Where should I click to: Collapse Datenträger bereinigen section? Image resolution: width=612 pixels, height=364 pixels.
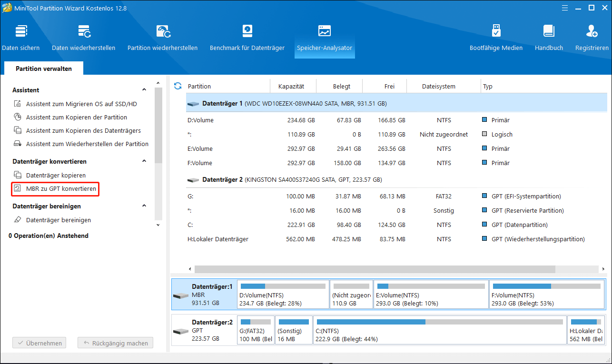pos(144,206)
